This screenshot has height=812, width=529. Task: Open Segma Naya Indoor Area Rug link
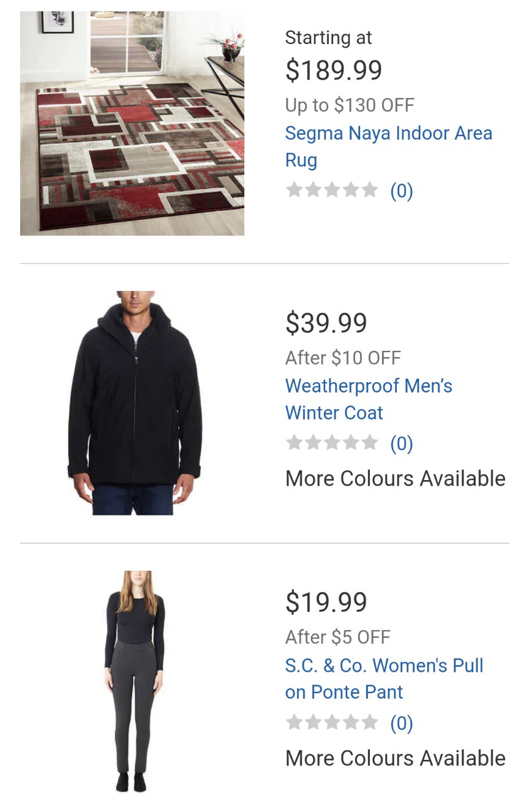point(389,146)
